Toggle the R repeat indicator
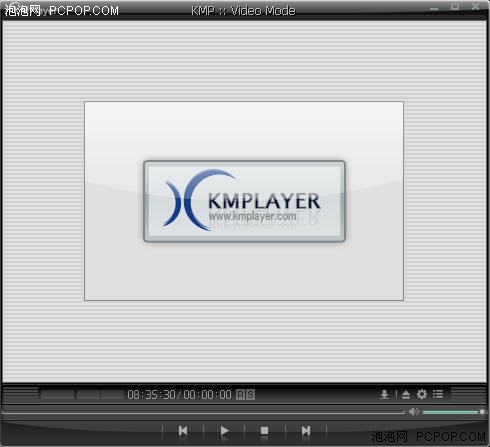 (x=240, y=395)
